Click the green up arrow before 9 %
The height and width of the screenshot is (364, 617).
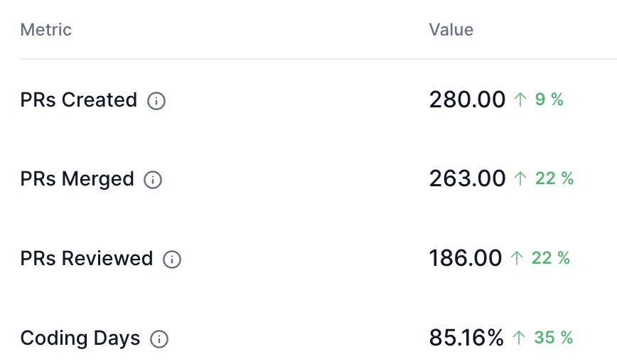(520, 100)
